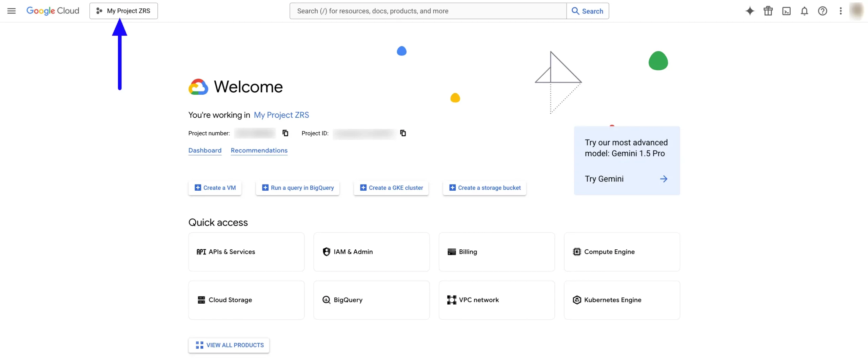The width and height of the screenshot is (868, 362).
Task: Click the Billing card icon
Action: 452,252
